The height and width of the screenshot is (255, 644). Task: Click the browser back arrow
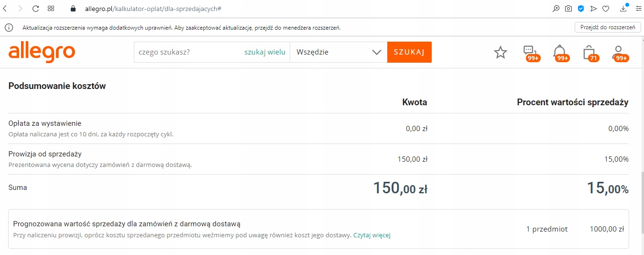pyautogui.click(x=5, y=9)
